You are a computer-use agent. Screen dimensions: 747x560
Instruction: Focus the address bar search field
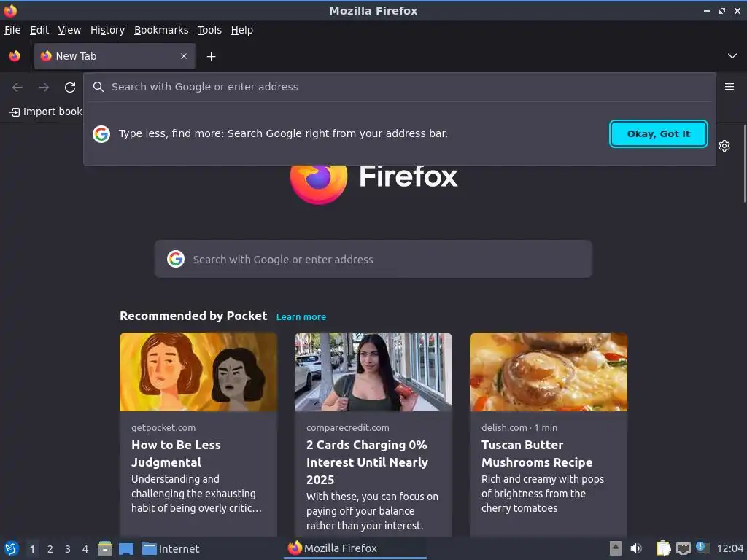(x=399, y=87)
